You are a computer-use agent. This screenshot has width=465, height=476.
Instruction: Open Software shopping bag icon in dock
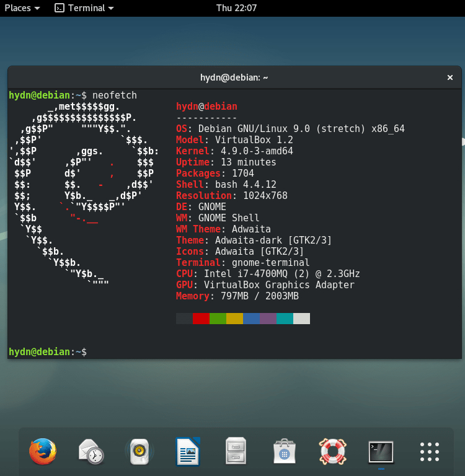(285, 451)
